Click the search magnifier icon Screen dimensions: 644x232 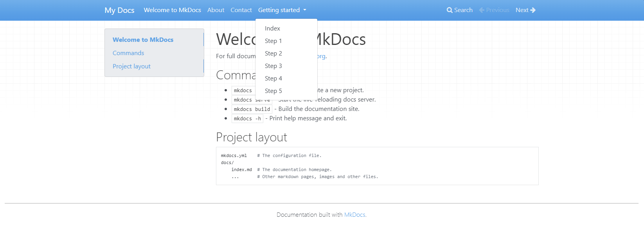coord(450,10)
